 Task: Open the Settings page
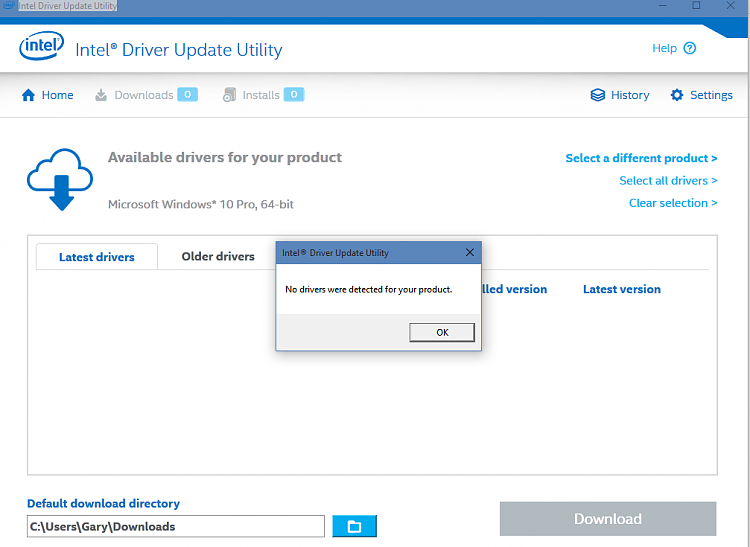[x=711, y=95]
